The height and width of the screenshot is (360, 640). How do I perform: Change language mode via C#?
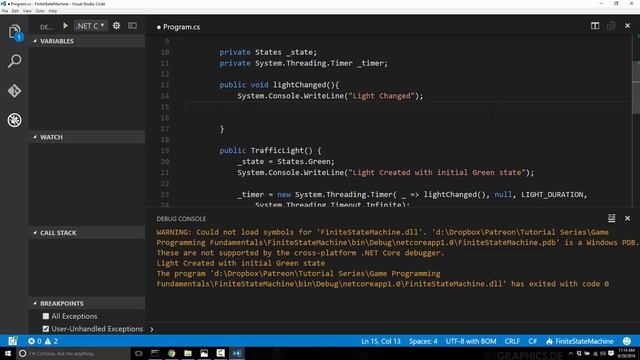point(533,341)
